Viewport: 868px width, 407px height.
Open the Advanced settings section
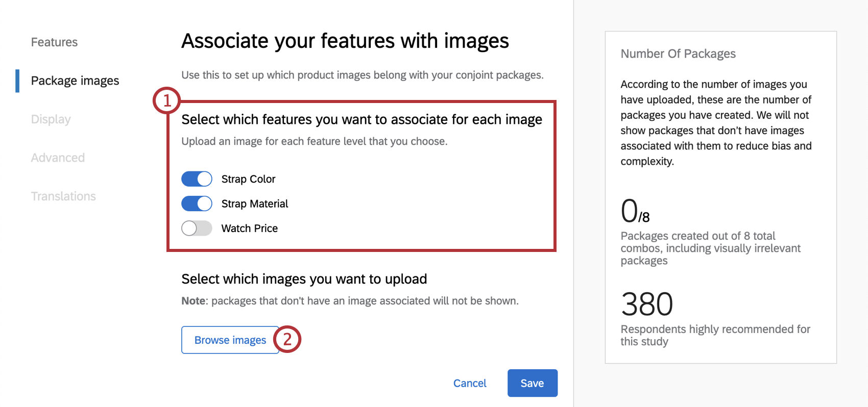click(58, 158)
